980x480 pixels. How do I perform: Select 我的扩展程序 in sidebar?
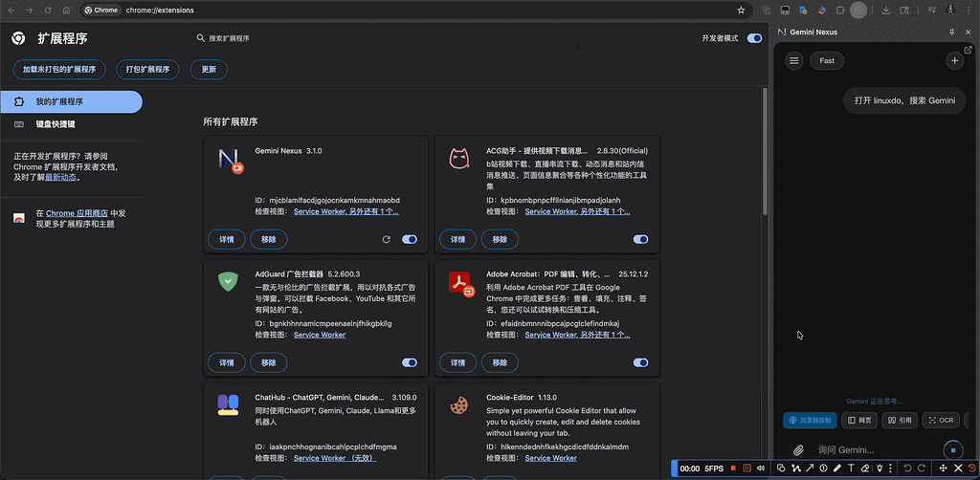tap(71, 101)
